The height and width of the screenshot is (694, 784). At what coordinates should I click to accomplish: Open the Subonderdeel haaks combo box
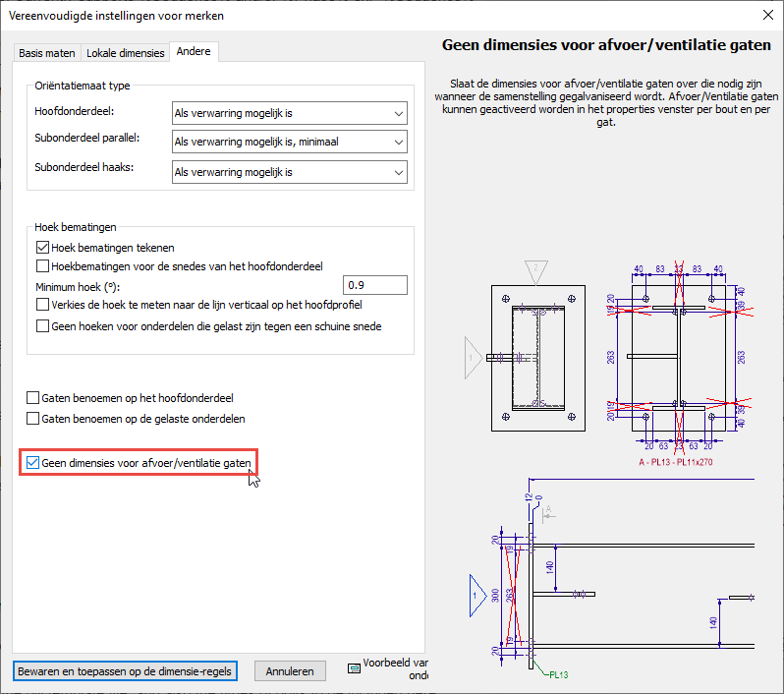(290, 172)
